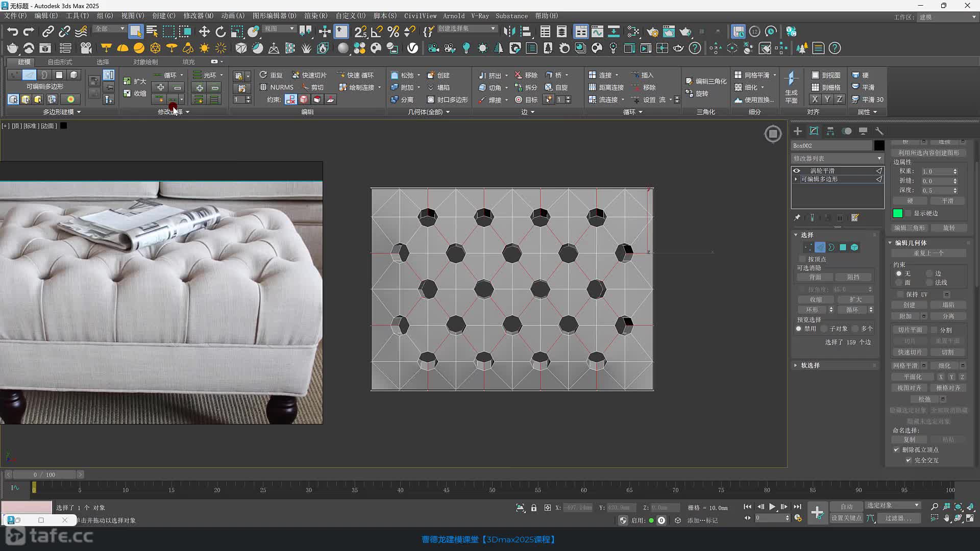The width and height of the screenshot is (980, 551).
Task: Open the Box002 object color swatch
Action: [879, 145]
